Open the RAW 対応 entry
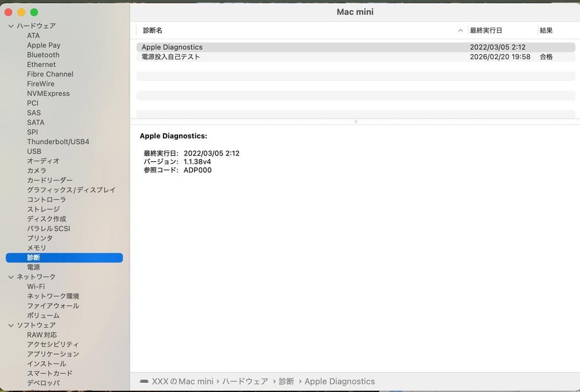The width and height of the screenshot is (580, 392). (x=42, y=334)
